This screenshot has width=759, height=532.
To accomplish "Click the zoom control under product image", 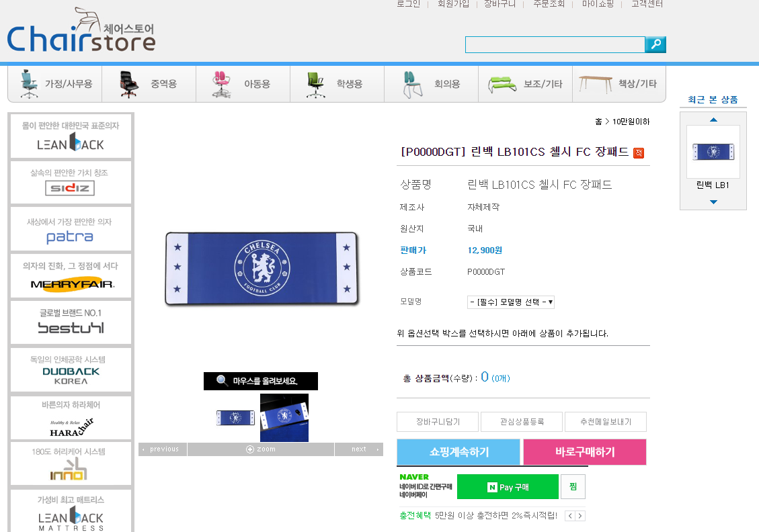I will tap(261, 449).
